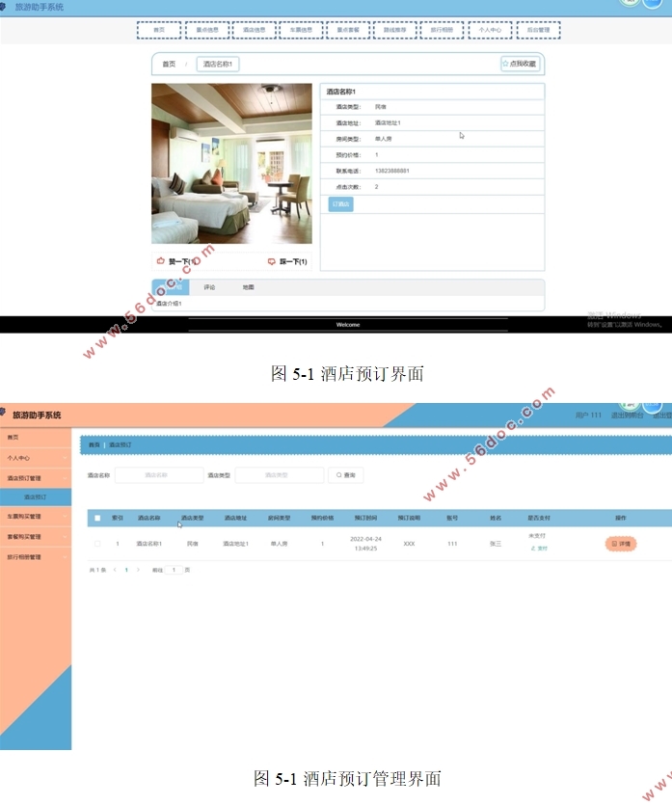
Task: Click the 查询 search button with magnifier
Action: click(345, 475)
